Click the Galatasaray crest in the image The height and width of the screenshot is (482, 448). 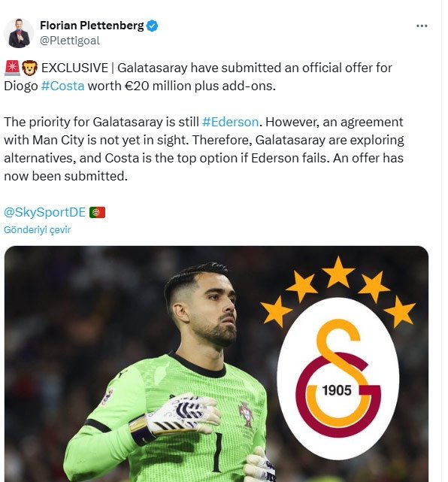pyautogui.click(x=338, y=379)
